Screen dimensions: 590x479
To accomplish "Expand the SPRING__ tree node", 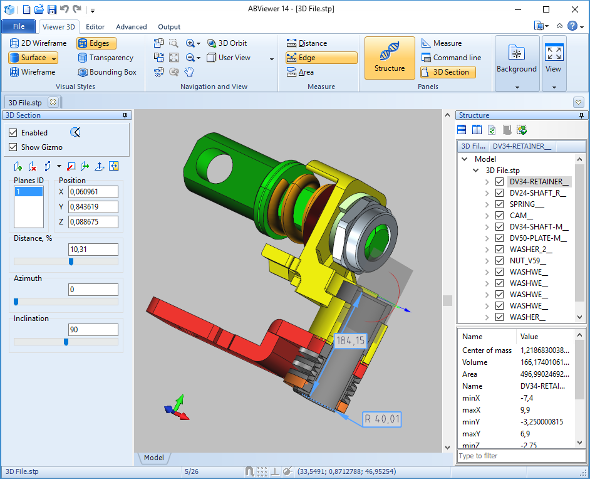I will coord(487,204).
